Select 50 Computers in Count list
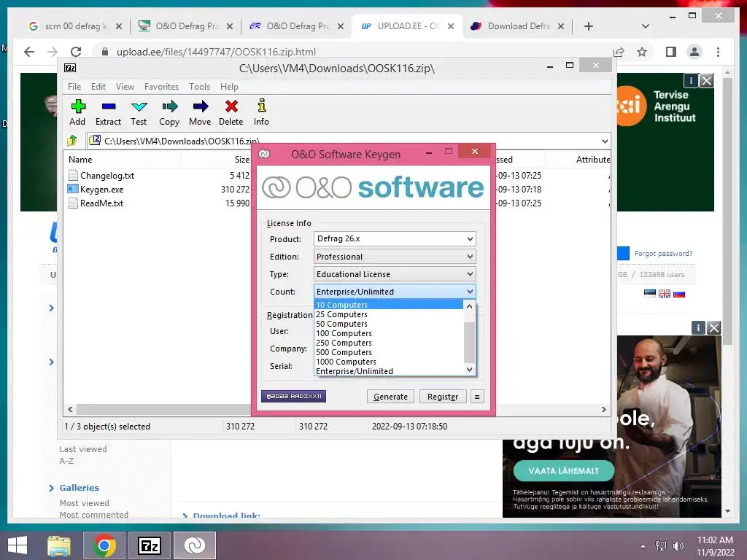This screenshot has width=747, height=560. tap(388, 324)
